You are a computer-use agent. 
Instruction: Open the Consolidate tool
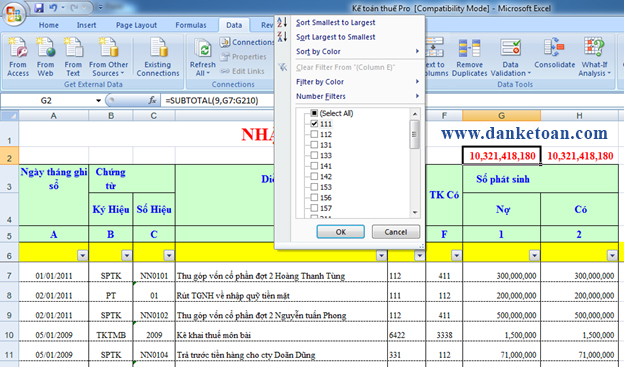[x=554, y=53]
